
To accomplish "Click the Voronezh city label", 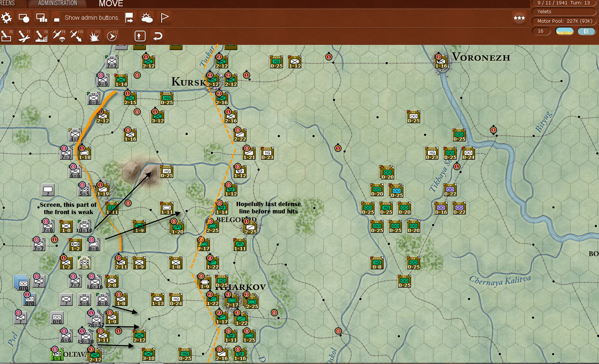I will 481,57.
